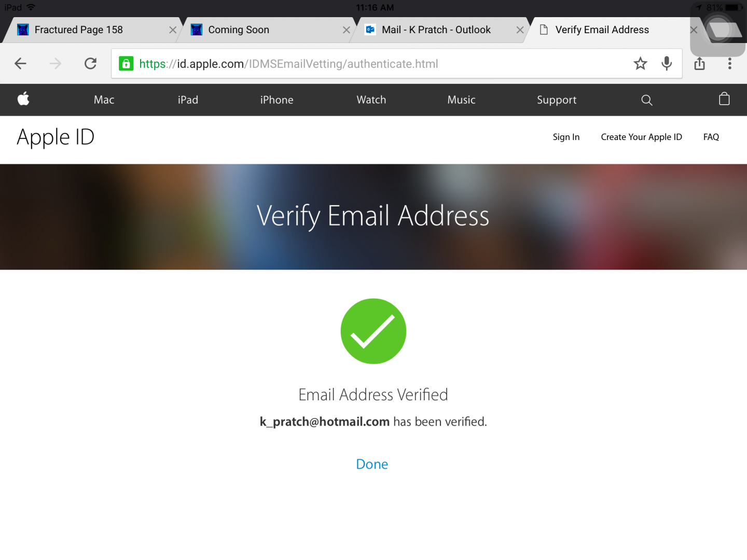Click the Done link

click(x=372, y=464)
